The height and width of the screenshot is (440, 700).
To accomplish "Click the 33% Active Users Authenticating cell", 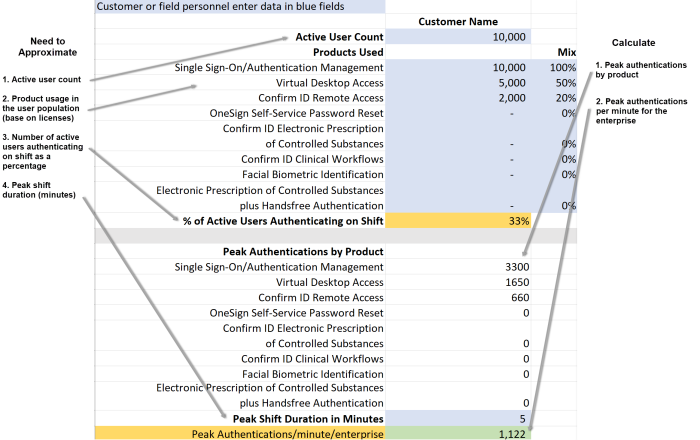I will click(x=458, y=220).
